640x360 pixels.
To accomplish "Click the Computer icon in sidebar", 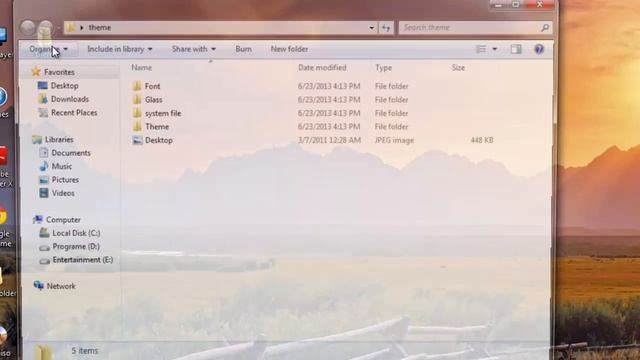I will tap(38, 220).
